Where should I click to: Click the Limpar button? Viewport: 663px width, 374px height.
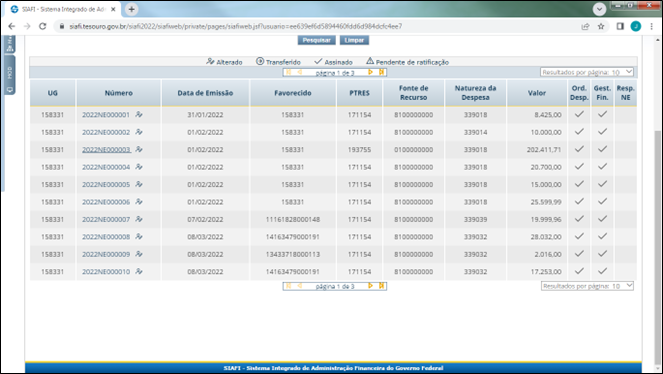[354, 40]
